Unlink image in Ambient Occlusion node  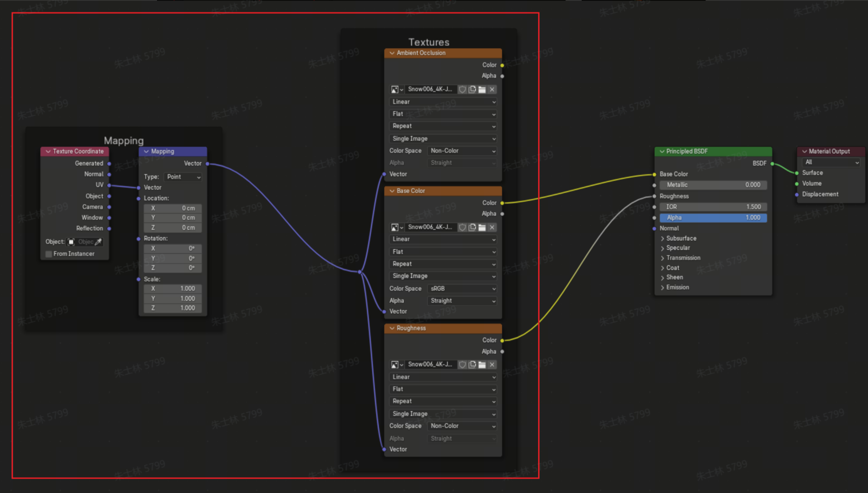[492, 90]
